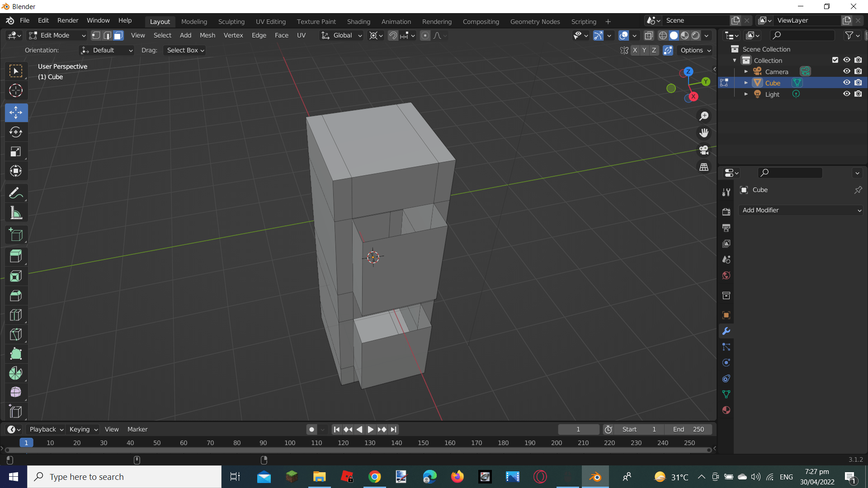
Task: Switch to the Sculpting workspace tab
Action: pos(231,21)
